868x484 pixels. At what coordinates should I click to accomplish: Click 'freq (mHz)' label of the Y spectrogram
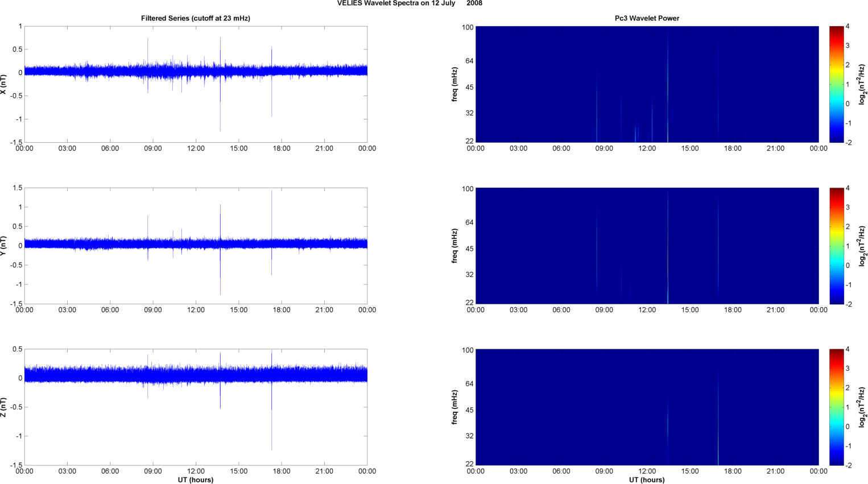coord(455,246)
